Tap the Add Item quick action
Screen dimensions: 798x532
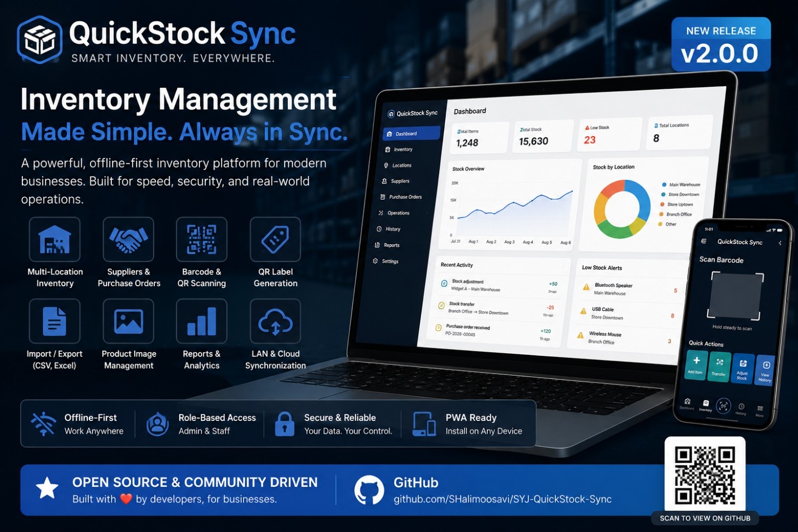coord(696,365)
